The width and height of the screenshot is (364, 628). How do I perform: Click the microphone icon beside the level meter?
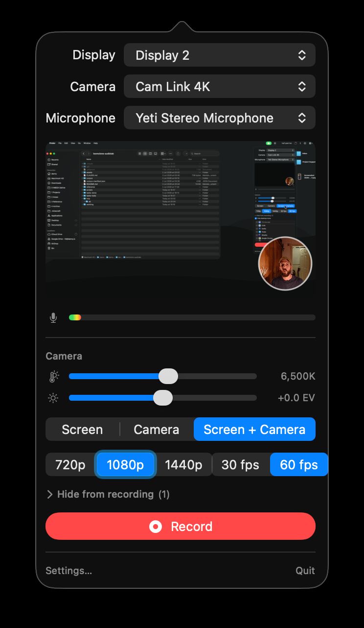pos(53,317)
